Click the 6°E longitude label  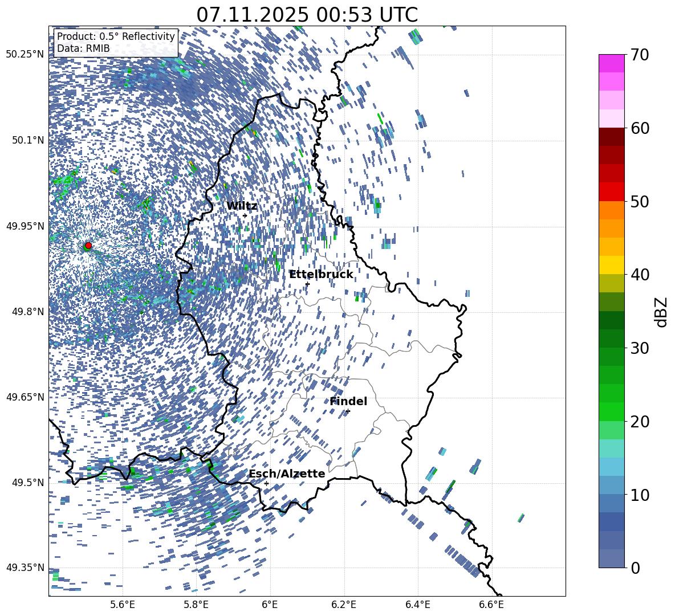pos(270,605)
